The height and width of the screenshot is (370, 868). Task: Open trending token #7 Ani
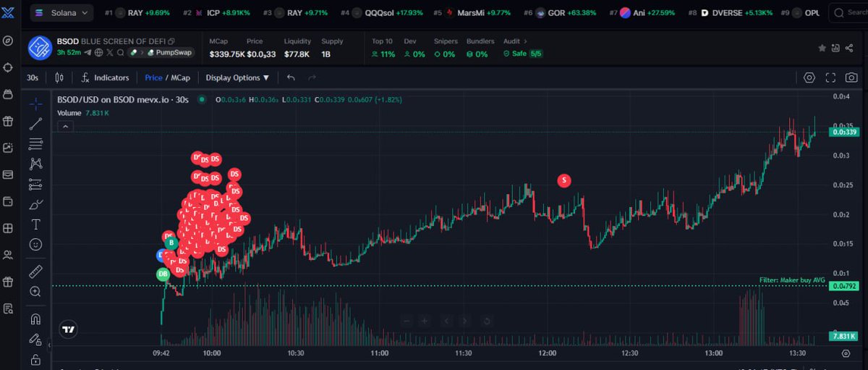tap(643, 13)
